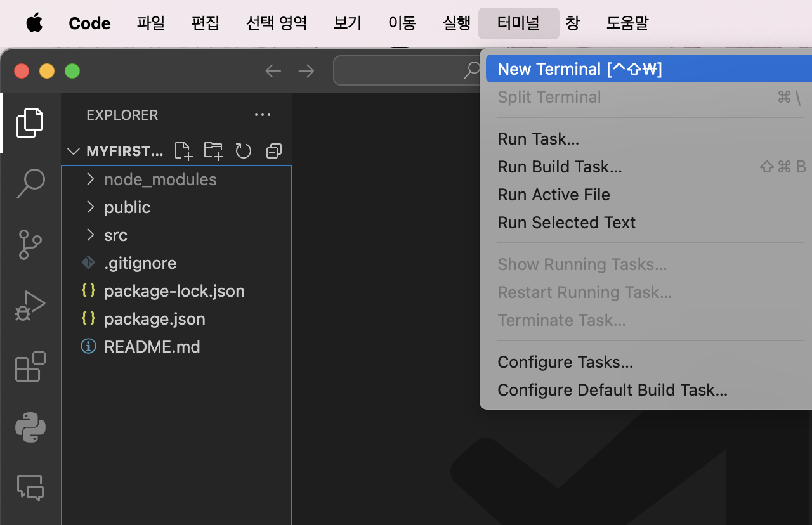Image resolution: width=812 pixels, height=525 pixels.
Task: Go back with the left arrow
Action: (x=273, y=71)
